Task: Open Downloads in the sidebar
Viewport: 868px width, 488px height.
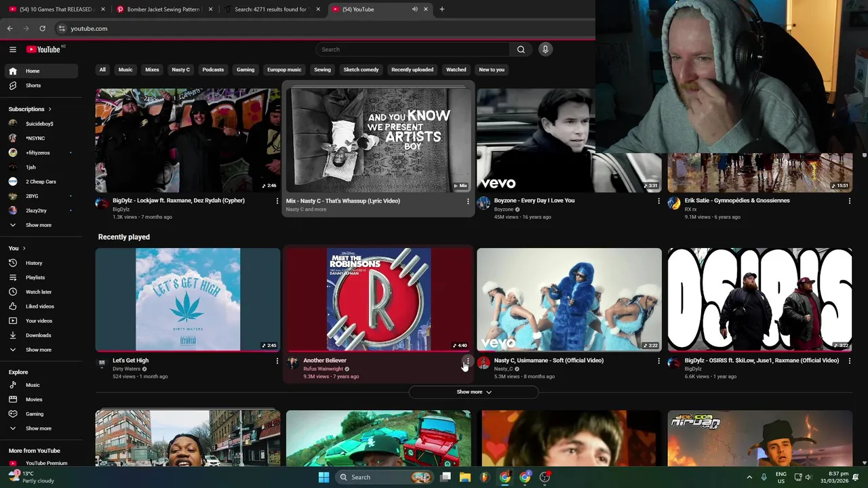Action: (39, 335)
